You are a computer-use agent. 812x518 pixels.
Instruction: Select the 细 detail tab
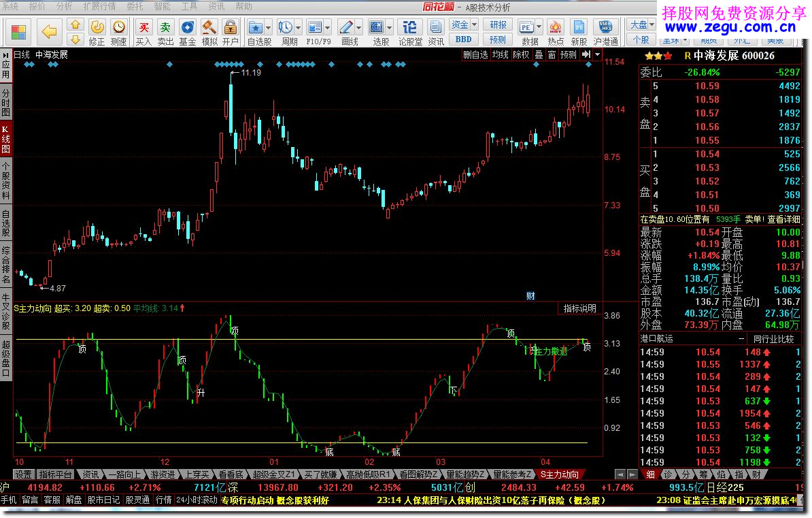[x=650, y=474]
